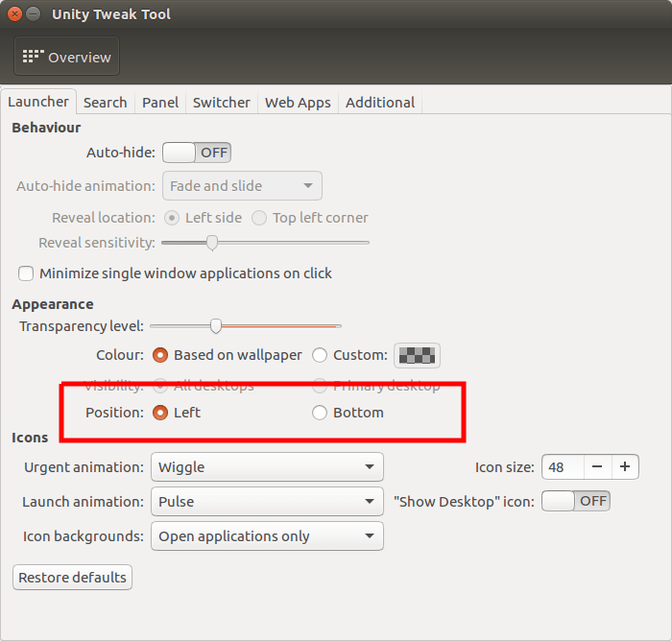Click the Restore defaults button
Image resolution: width=672 pixels, height=641 pixels.
72,578
